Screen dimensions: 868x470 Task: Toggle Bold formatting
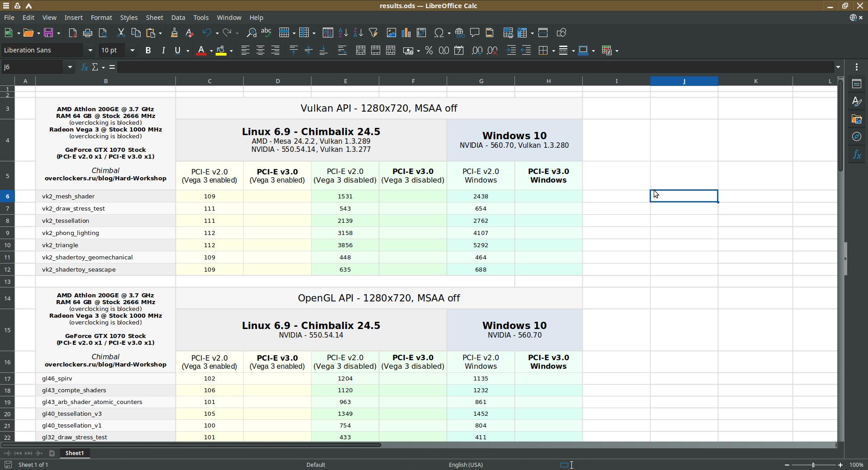(x=148, y=51)
